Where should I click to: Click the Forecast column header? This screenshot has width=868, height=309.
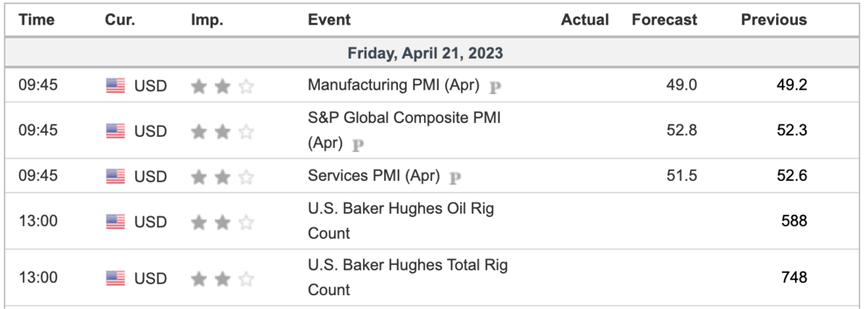point(665,20)
